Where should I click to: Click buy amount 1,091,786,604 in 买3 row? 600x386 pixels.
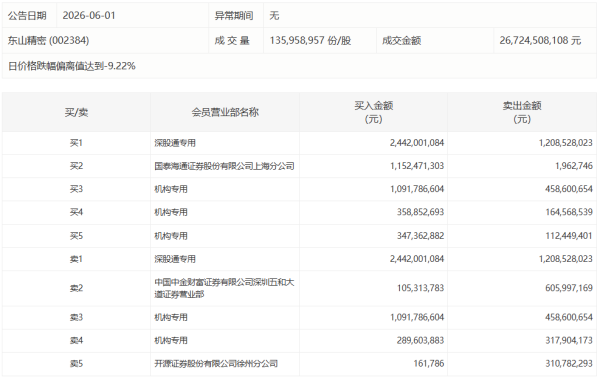click(x=417, y=189)
